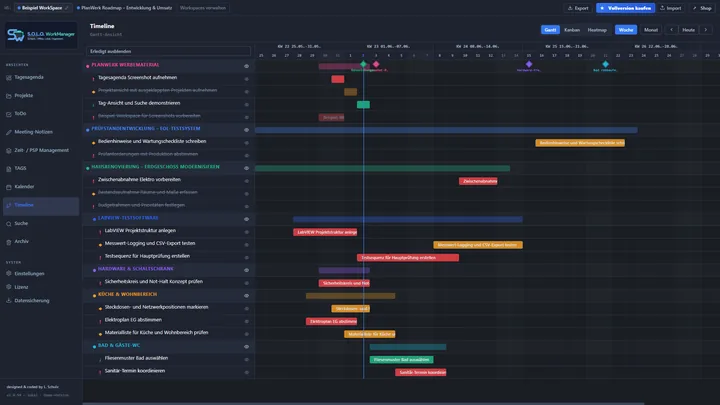Click the S.O.L.O. WorkManager logo

(x=41, y=35)
